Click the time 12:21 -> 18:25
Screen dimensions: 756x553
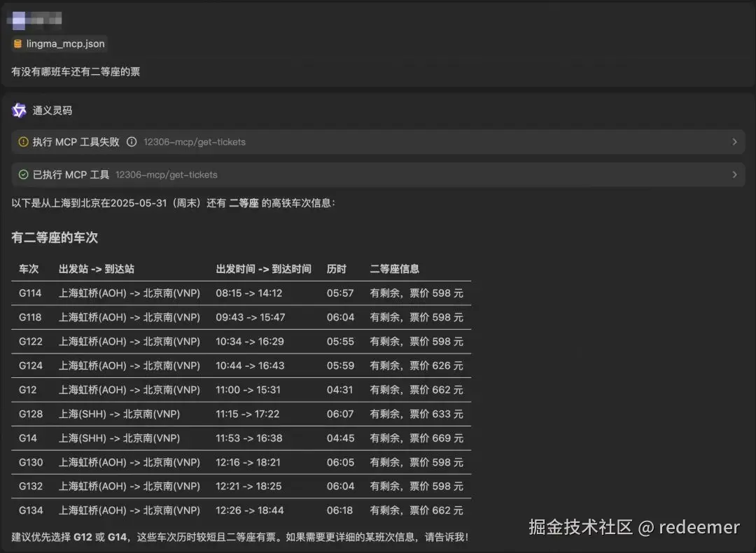(x=248, y=486)
